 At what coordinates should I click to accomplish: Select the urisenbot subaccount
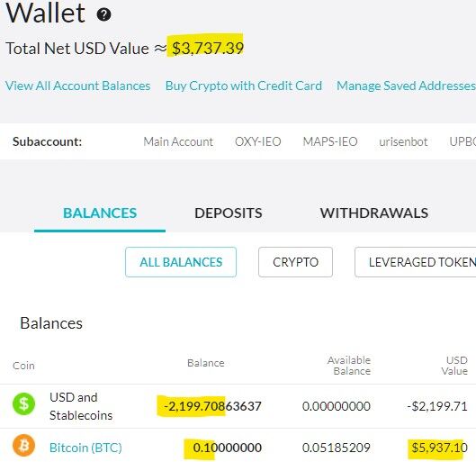pyautogui.click(x=403, y=141)
